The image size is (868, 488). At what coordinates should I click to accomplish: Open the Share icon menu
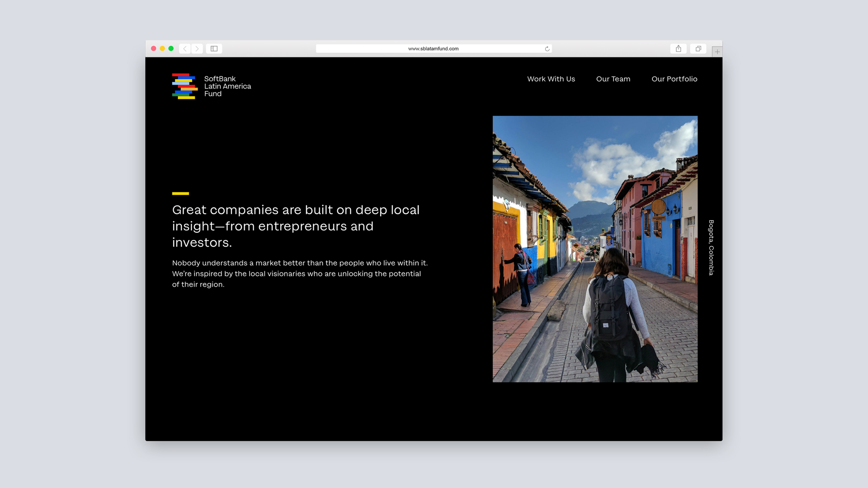(678, 49)
